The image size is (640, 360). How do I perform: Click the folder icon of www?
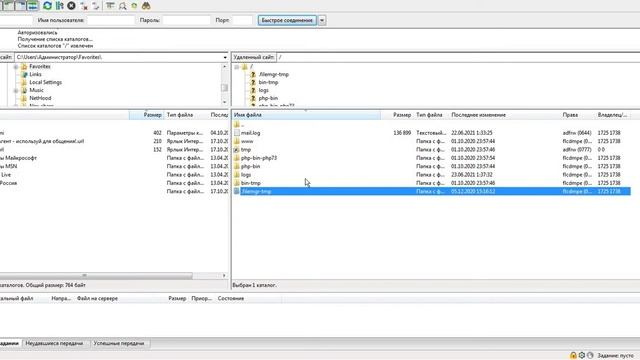point(237,141)
